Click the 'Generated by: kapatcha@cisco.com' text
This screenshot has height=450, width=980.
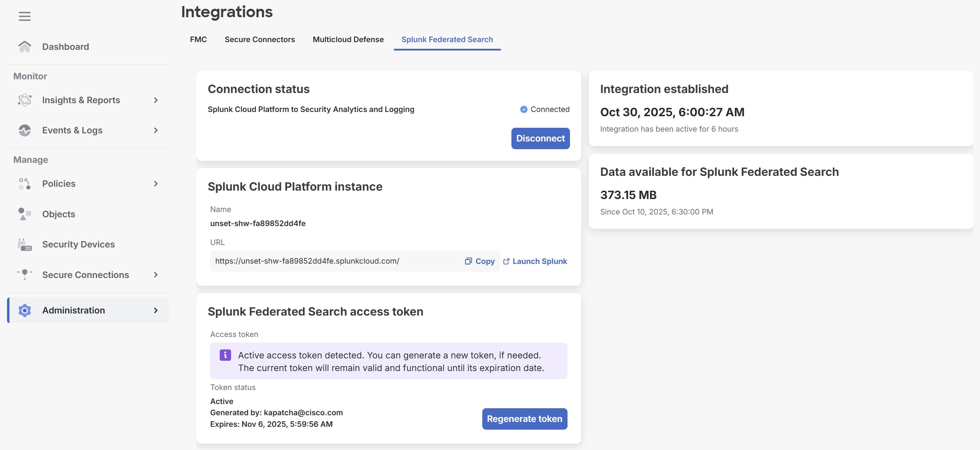coord(276,413)
